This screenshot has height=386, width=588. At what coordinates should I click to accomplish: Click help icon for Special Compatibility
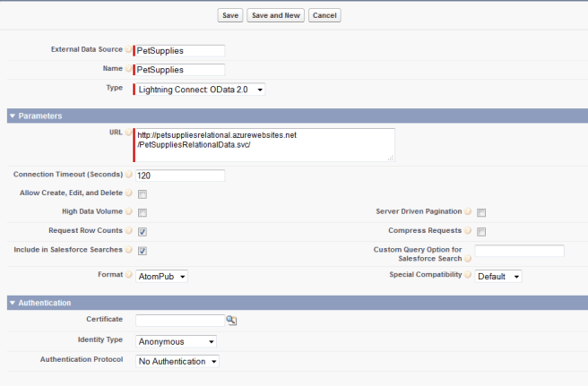468,276
